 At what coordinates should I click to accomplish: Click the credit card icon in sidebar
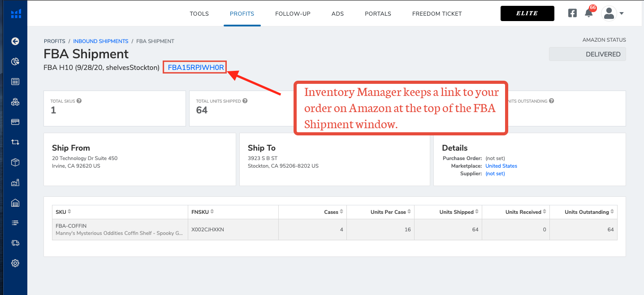point(15,122)
